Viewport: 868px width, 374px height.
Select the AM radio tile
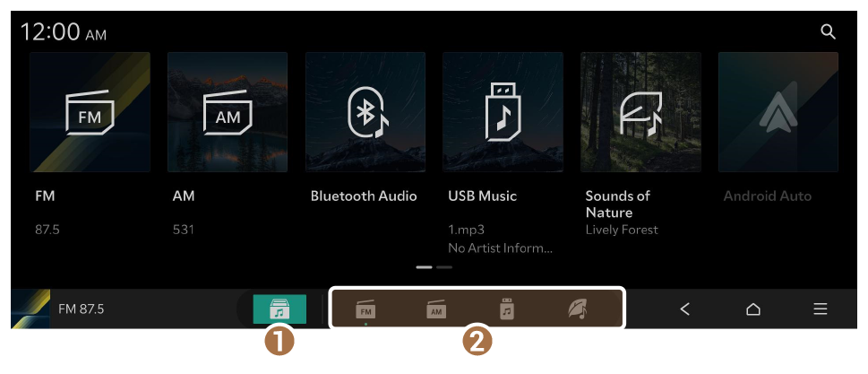[228, 112]
